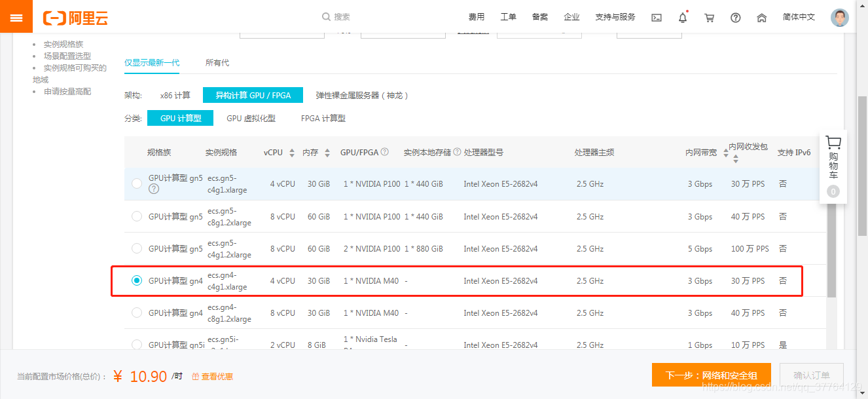Click the help icon next to GPU/FPGA header
This screenshot has width=868, height=399.
point(385,152)
